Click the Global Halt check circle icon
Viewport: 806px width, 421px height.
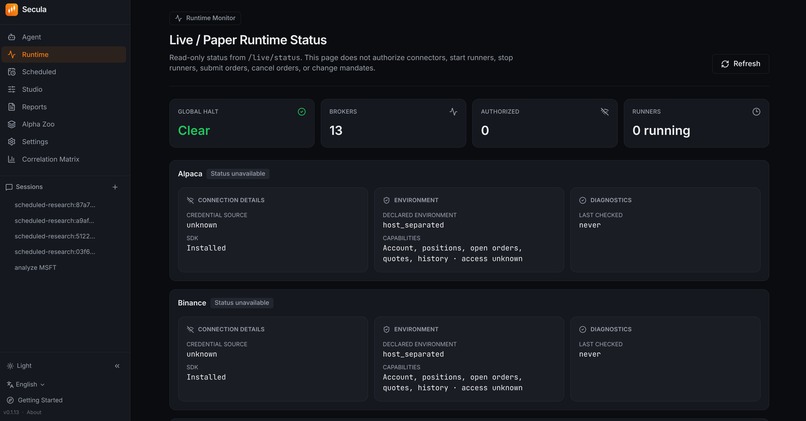pos(302,112)
